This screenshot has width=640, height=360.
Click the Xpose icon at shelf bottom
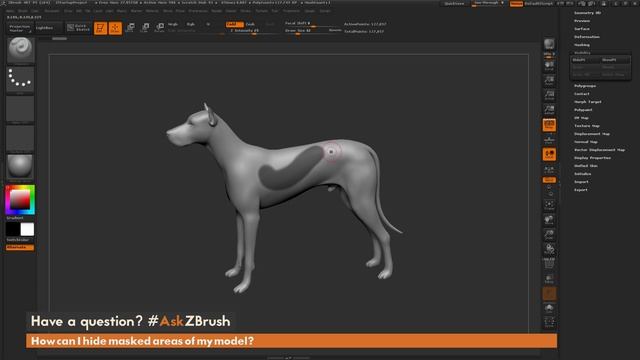(549, 322)
